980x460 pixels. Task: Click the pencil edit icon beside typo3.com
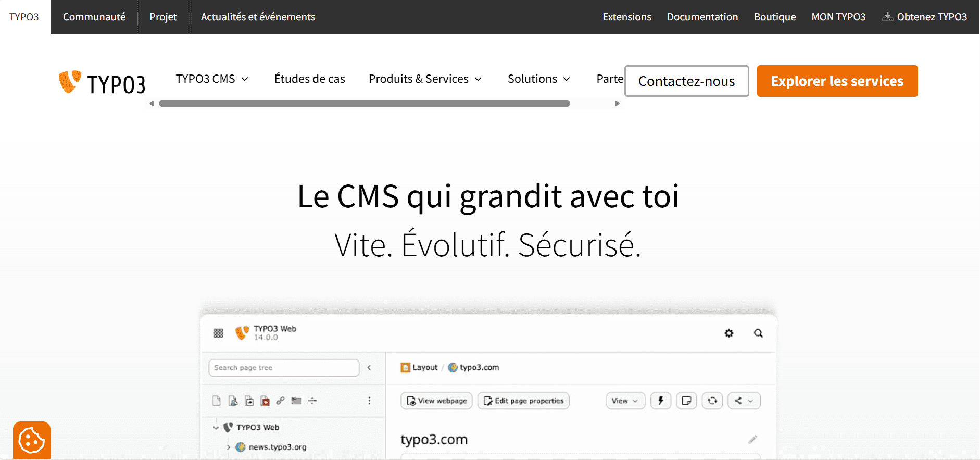click(752, 440)
